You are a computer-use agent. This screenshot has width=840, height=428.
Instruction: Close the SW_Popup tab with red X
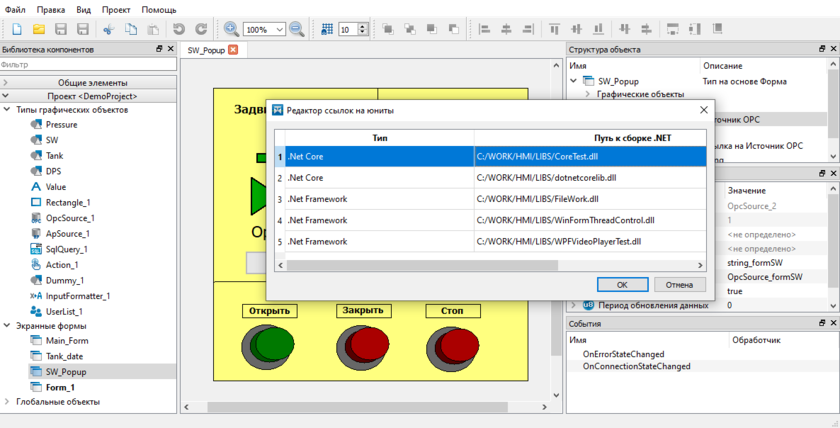pyautogui.click(x=233, y=49)
